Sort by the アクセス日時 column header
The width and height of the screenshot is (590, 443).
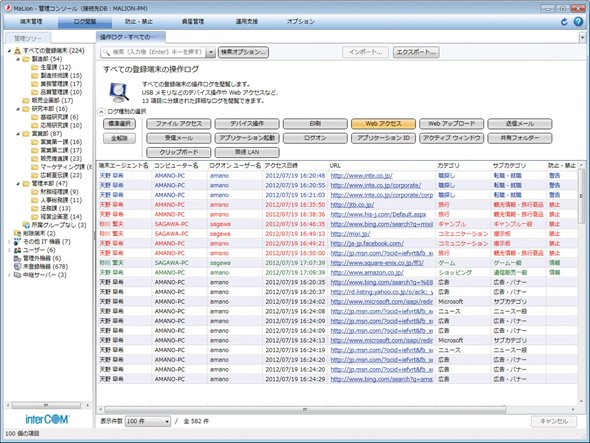coord(295,166)
